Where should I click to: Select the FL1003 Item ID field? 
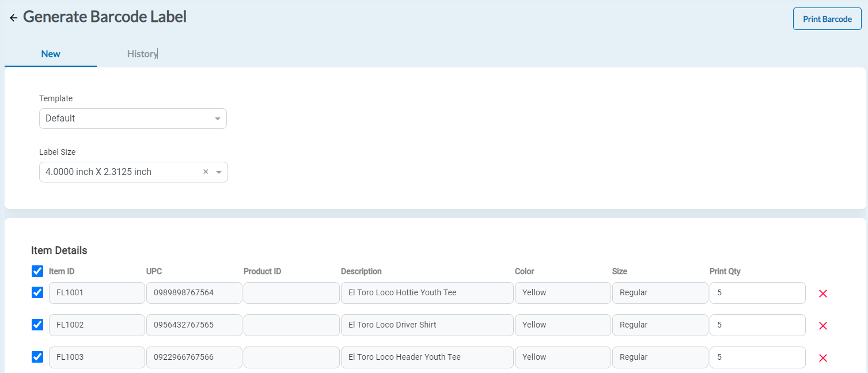point(97,357)
